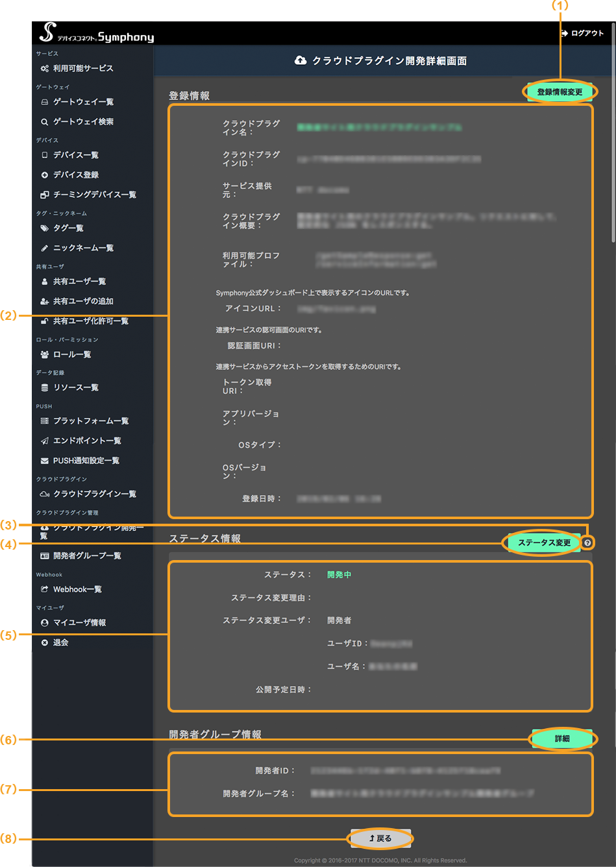The height and width of the screenshot is (867, 616).
Task: Click the group icon for ロール一覧
Action: (x=44, y=354)
